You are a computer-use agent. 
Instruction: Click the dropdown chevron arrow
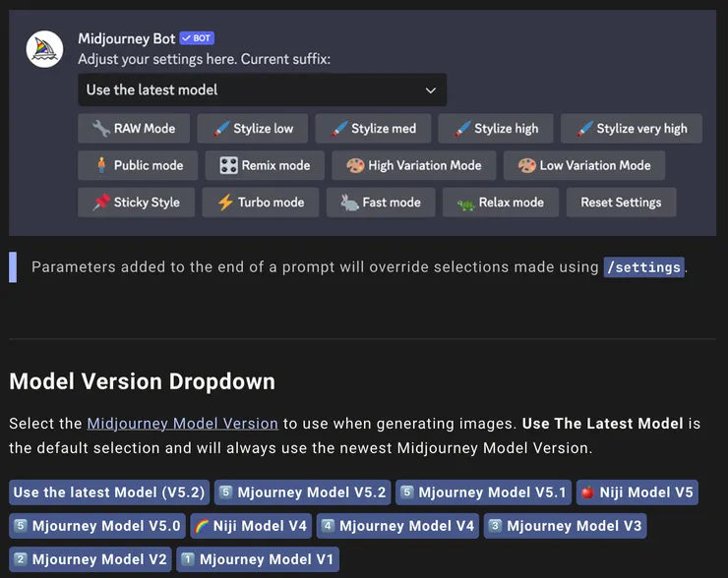point(431,90)
